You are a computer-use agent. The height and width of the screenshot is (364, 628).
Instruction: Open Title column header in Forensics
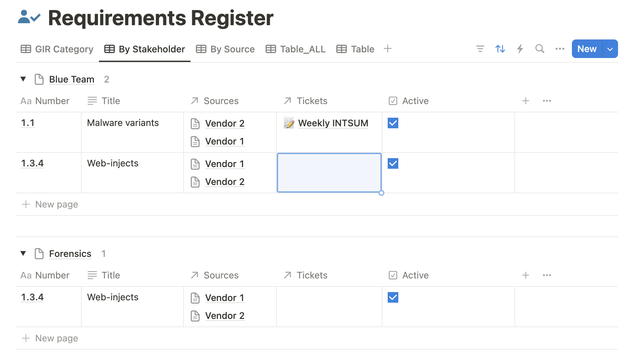click(x=104, y=275)
